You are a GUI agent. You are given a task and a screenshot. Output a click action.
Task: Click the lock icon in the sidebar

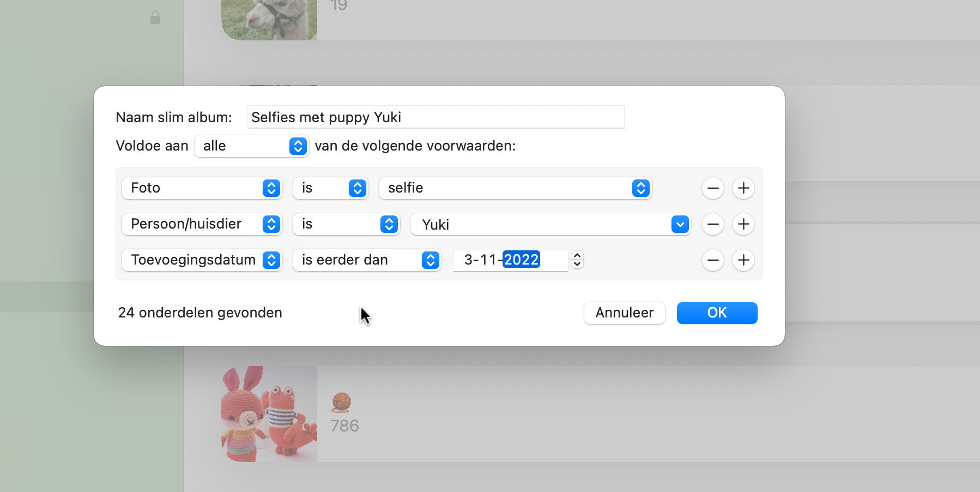click(x=155, y=17)
